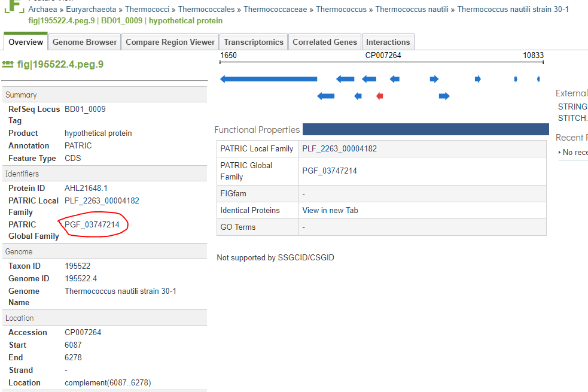588x392 pixels.
Task: Switch to the Genome Browser tab
Action: click(x=84, y=42)
